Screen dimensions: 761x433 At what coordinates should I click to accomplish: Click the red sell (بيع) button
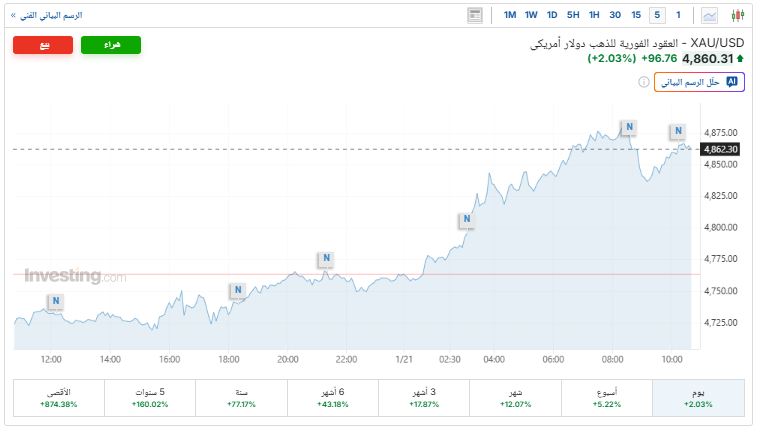coord(43,45)
